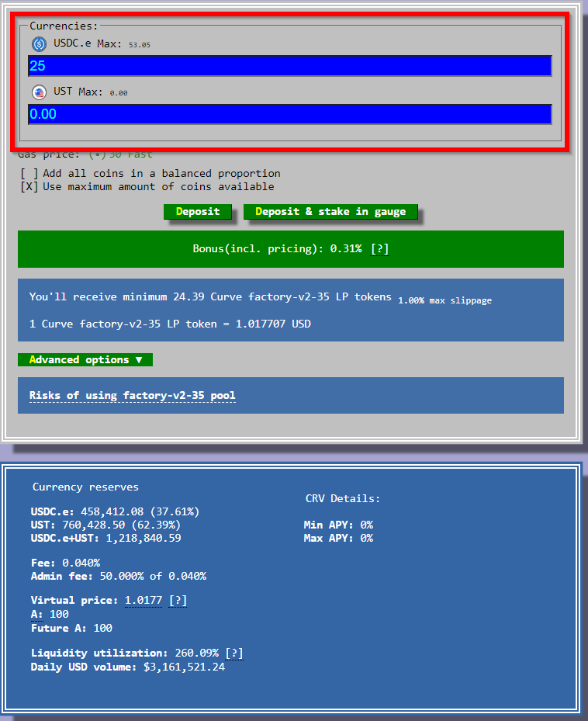
Task: Open Liquidity utilization help [?]
Action: coord(234,653)
